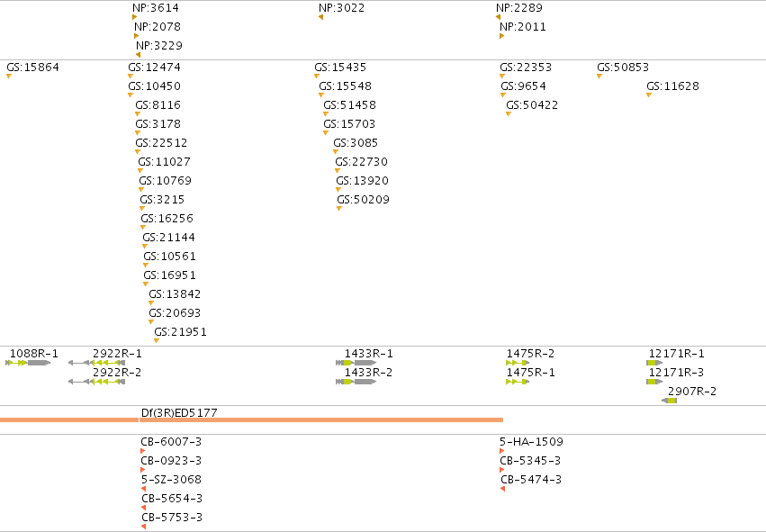Viewport: 766px width, 532px height.
Task: Select the NP:3229 insertion marker
Action: pos(139,55)
